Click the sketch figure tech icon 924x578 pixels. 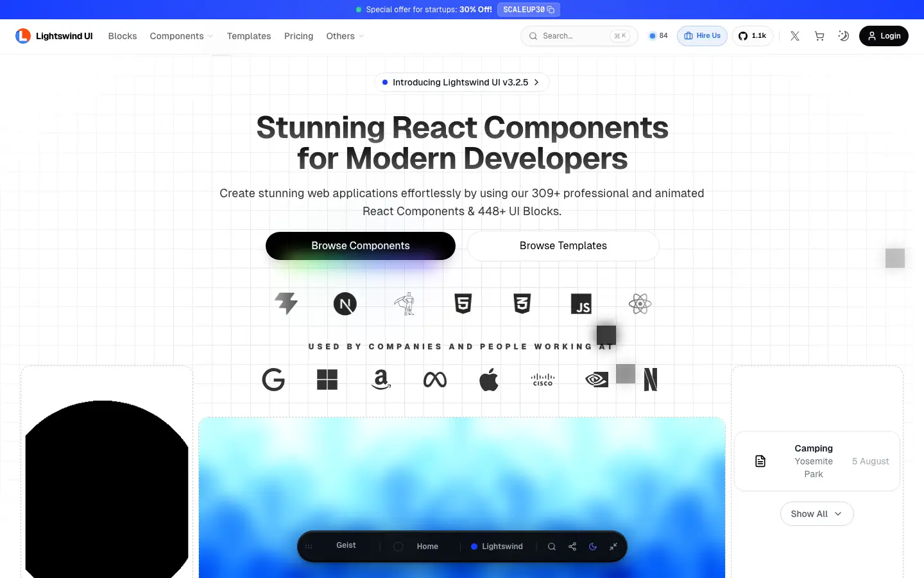click(404, 304)
